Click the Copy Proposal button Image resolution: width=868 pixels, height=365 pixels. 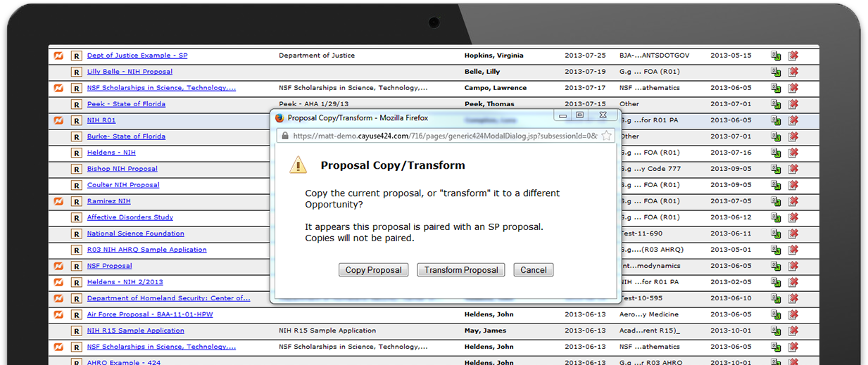[x=373, y=270]
